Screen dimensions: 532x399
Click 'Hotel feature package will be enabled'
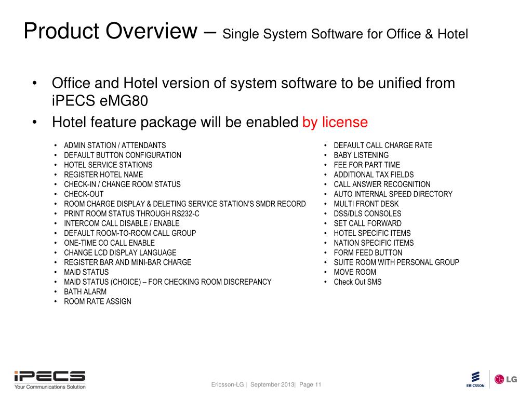175,122
